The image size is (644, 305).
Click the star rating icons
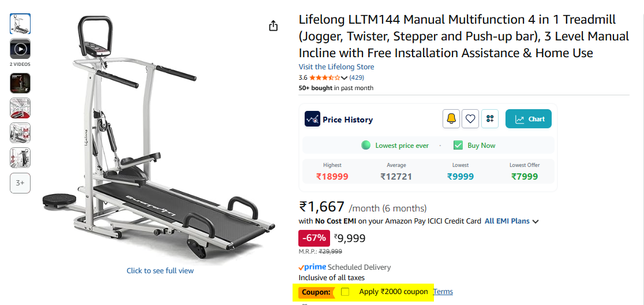coord(324,77)
